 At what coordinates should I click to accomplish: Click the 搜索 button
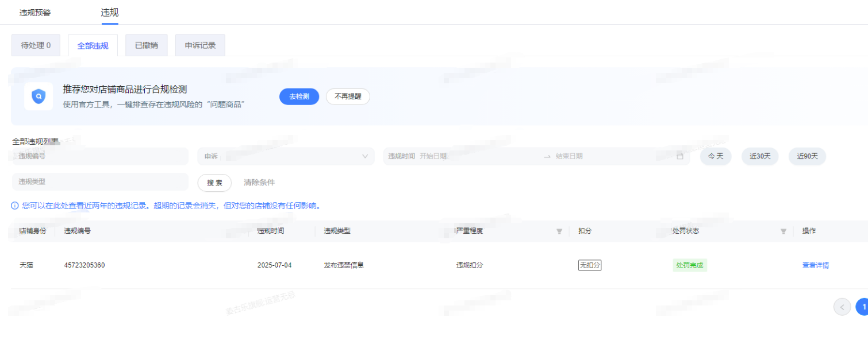(x=214, y=183)
